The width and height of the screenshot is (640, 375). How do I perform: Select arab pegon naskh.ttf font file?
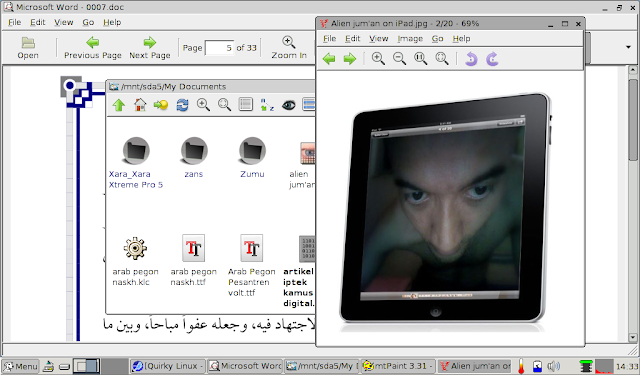coord(193,261)
